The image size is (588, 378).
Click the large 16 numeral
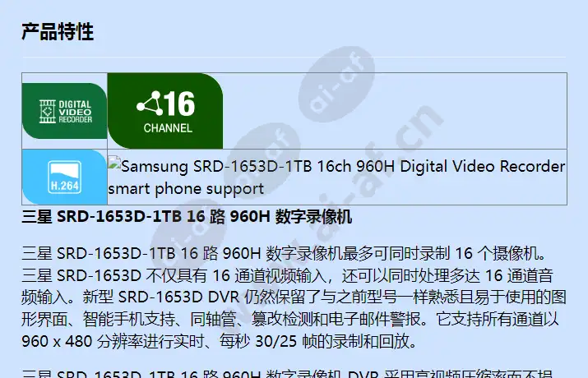pos(179,104)
